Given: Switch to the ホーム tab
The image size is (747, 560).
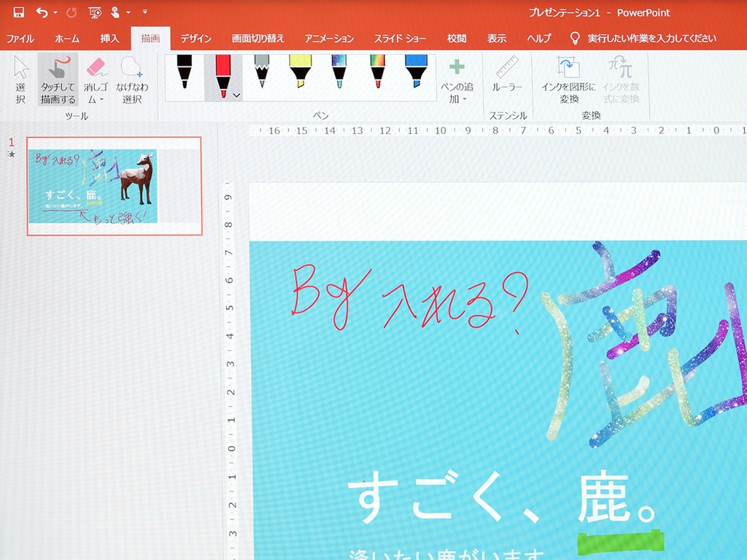Looking at the screenshot, I should (x=66, y=39).
